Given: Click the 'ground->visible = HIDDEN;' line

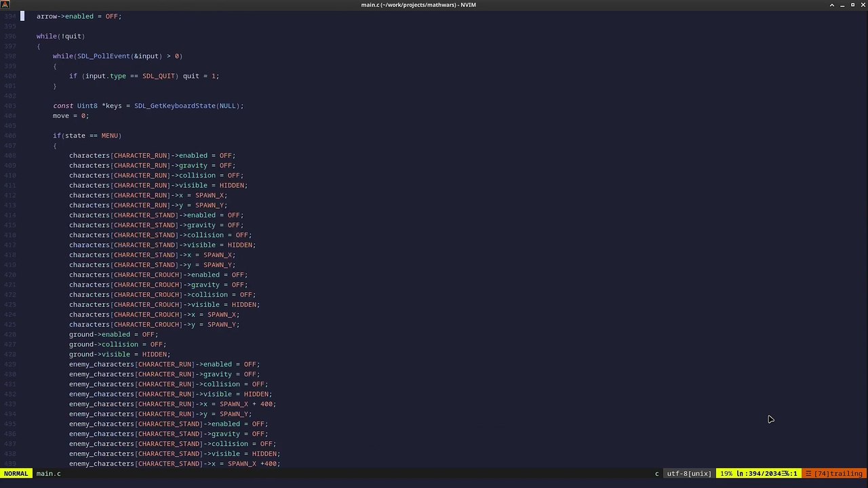Looking at the screenshot, I should coord(119,354).
